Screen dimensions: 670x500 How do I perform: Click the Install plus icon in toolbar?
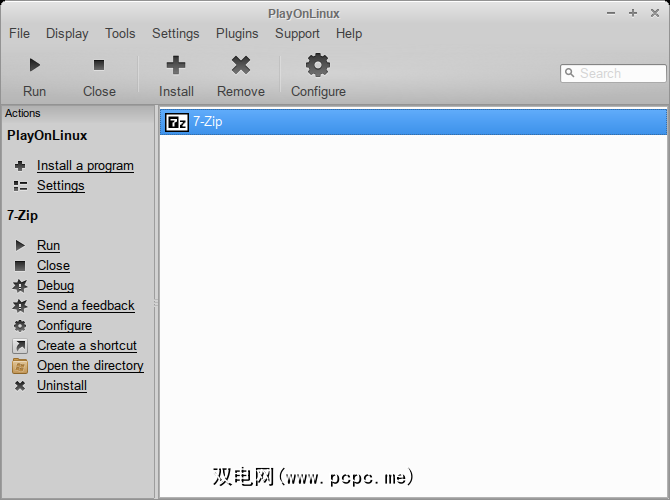[x=176, y=65]
